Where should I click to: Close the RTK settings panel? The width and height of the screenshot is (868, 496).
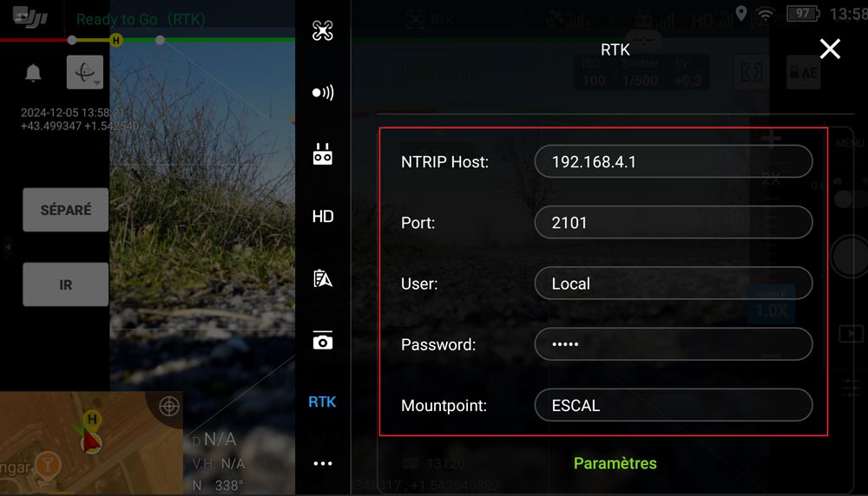[830, 49]
